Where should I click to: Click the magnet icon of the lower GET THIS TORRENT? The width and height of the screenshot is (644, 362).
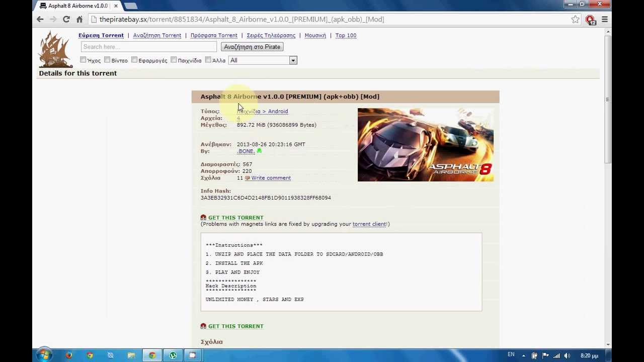coord(203,326)
